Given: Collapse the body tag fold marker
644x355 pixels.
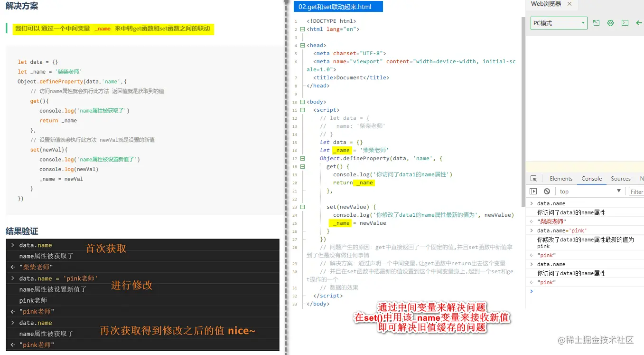Looking at the screenshot, I should [303, 102].
